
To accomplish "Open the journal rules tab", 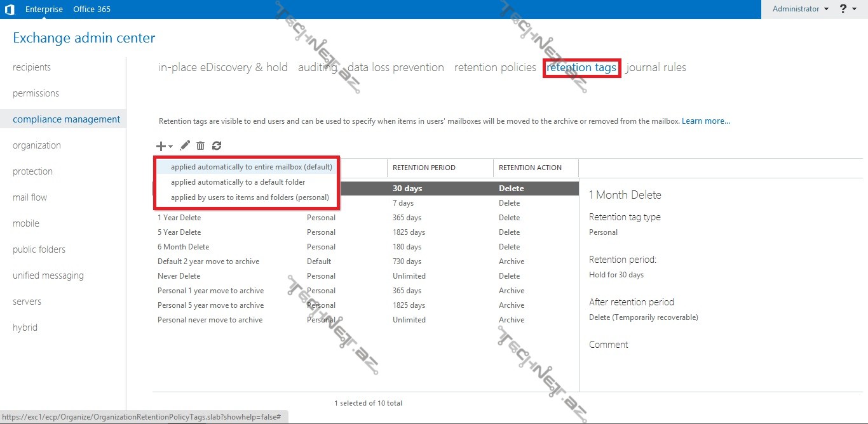I will tap(656, 67).
